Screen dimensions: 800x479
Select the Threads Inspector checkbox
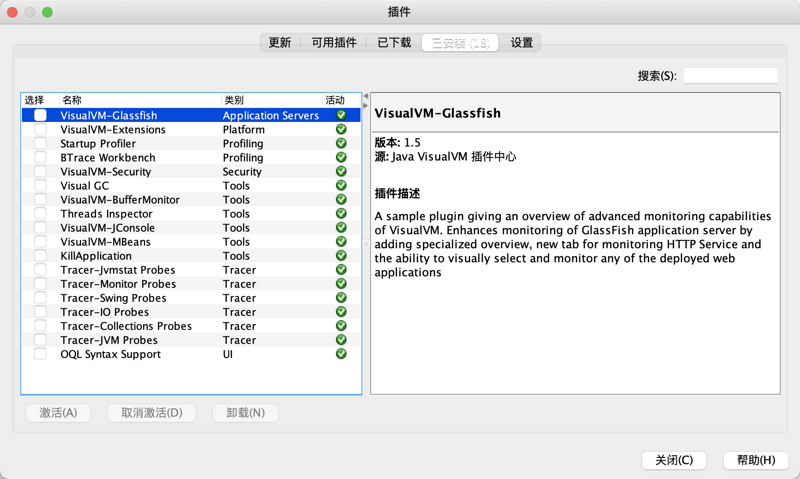click(40, 214)
